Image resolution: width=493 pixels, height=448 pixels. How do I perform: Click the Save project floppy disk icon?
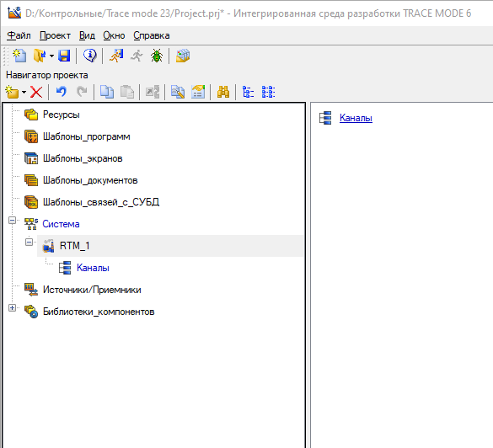(64, 56)
